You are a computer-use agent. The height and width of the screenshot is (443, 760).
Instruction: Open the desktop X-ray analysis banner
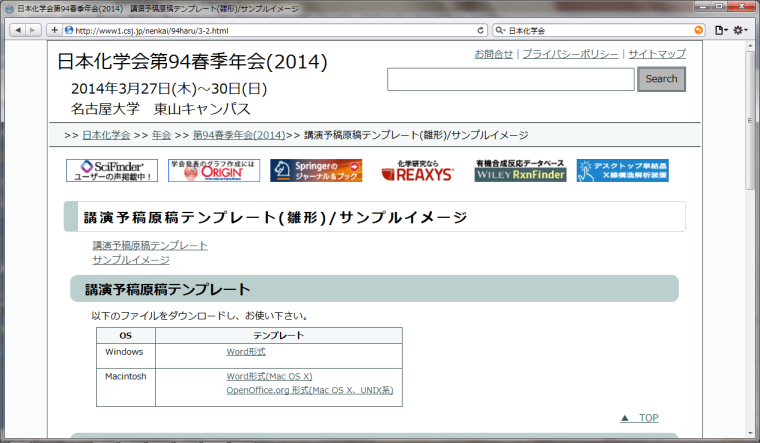click(x=622, y=171)
